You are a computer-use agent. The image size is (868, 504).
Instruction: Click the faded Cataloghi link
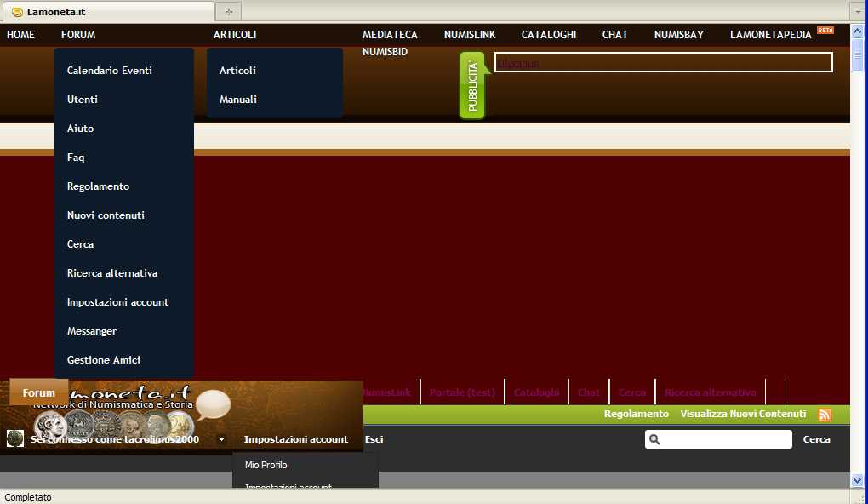point(536,392)
